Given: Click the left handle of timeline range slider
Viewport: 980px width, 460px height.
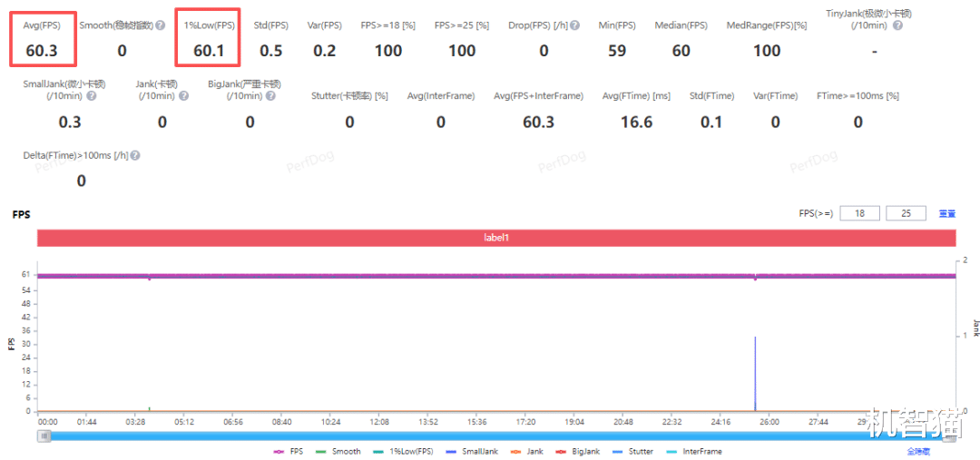Looking at the screenshot, I should 44,436.
